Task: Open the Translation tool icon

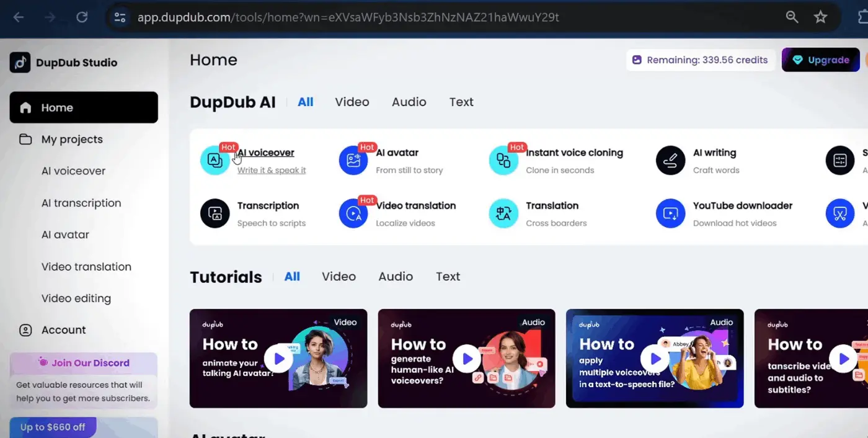Action: click(503, 214)
